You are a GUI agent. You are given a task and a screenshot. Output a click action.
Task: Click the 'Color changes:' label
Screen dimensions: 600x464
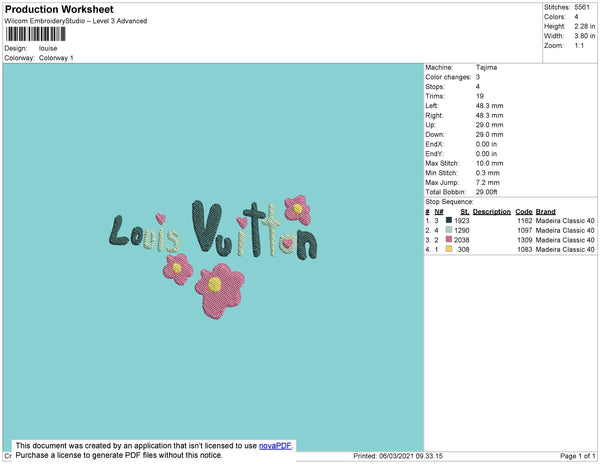pyautogui.click(x=448, y=77)
